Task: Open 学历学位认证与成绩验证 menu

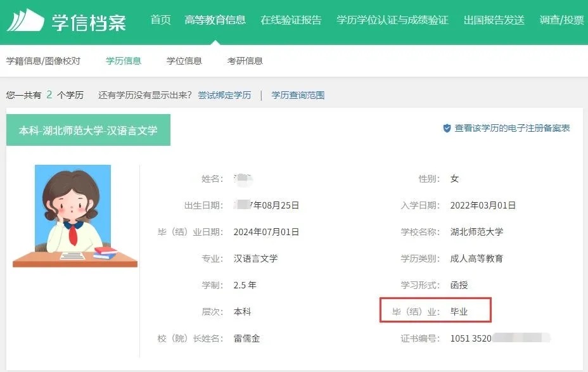Action: (392, 20)
